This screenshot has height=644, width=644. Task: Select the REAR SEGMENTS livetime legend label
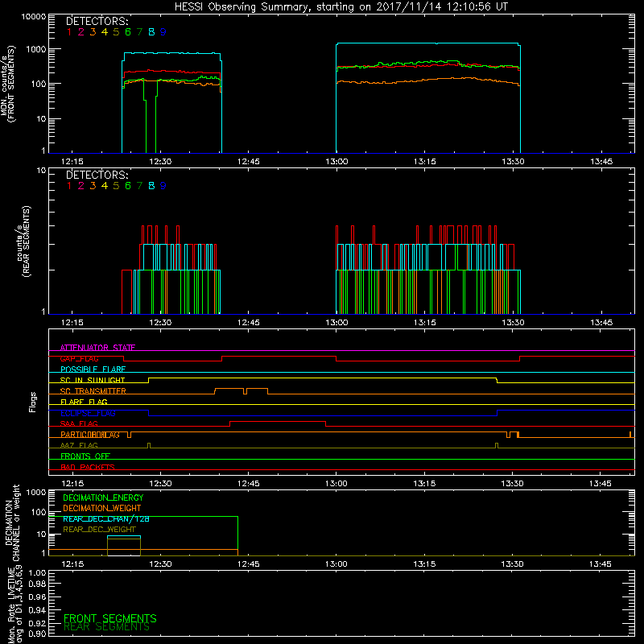point(106,627)
